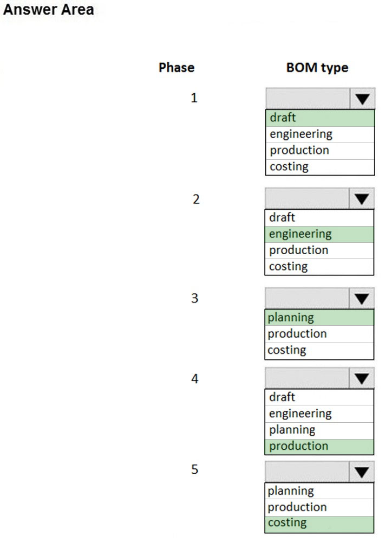This screenshot has width=392, height=542.
Task: Choose costing option under Phase 3
Action: pyautogui.click(x=319, y=351)
